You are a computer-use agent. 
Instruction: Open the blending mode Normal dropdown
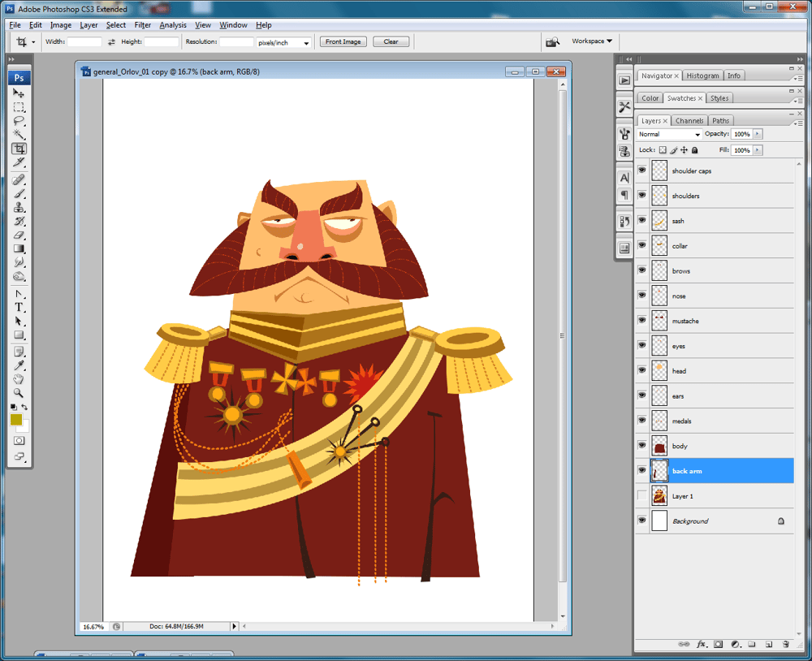click(669, 134)
